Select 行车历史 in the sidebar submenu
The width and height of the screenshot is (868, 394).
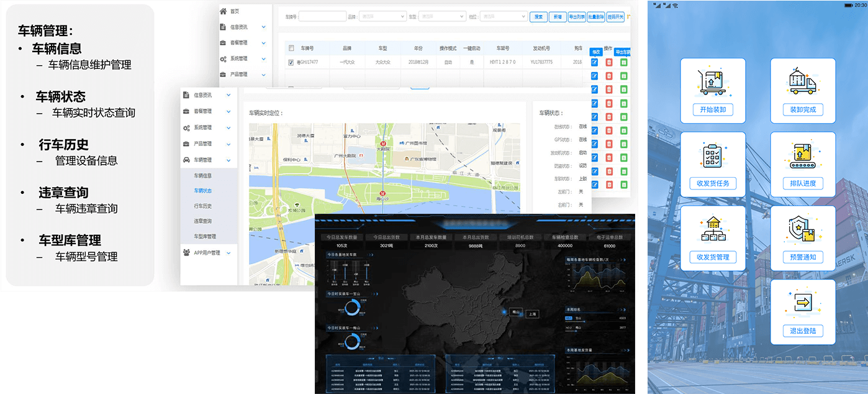click(x=203, y=206)
